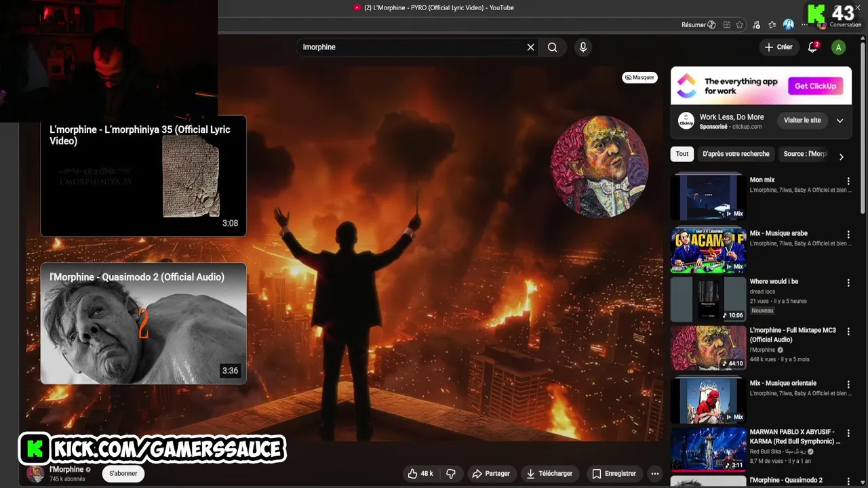The image size is (868, 488).
Task: Click the dread locs channel name
Action: click(x=762, y=291)
